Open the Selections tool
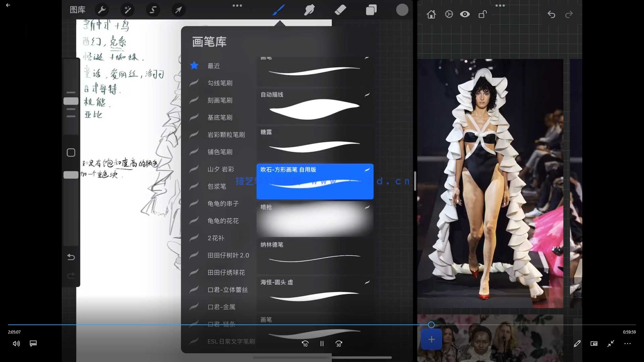Viewport: 644px width, 362px height. click(153, 10)
